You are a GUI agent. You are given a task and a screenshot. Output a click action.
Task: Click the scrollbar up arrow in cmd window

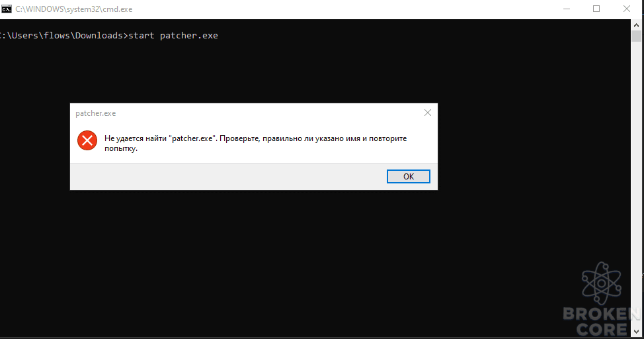[636, 24]
